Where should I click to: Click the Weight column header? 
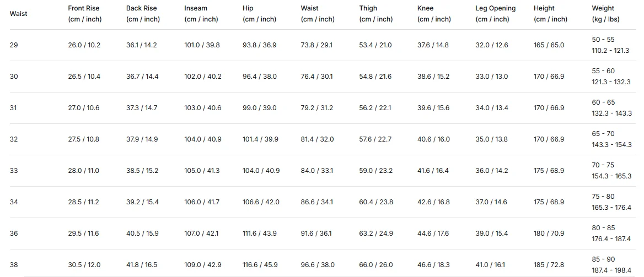[606, 14]
